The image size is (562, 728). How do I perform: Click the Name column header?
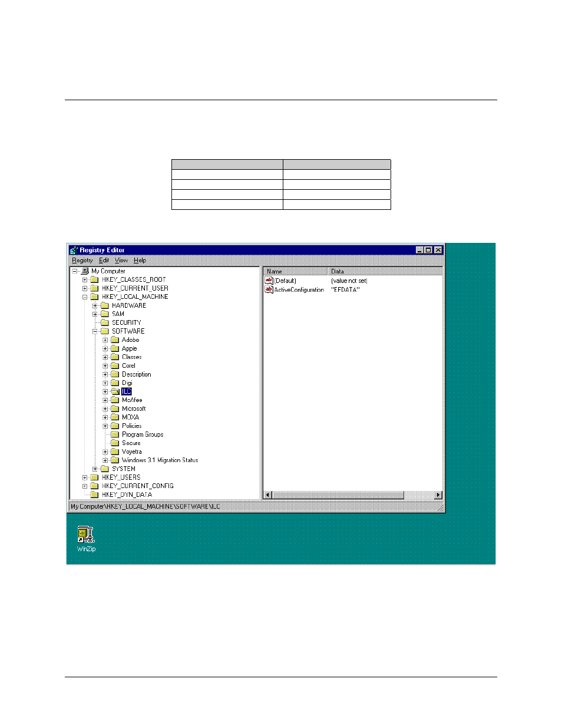tap(295, 271)
